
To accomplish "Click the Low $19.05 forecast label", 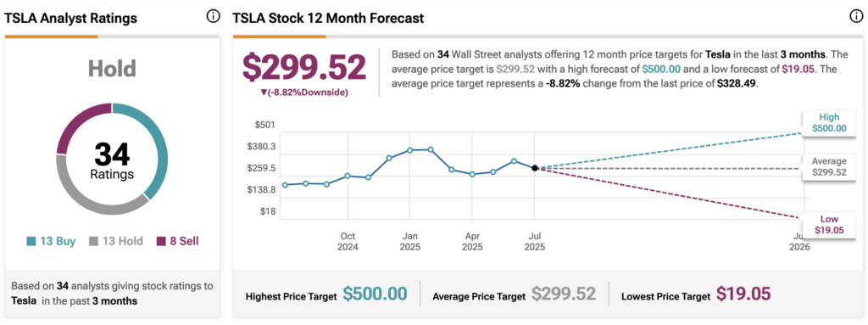I will tap(829, 225).
